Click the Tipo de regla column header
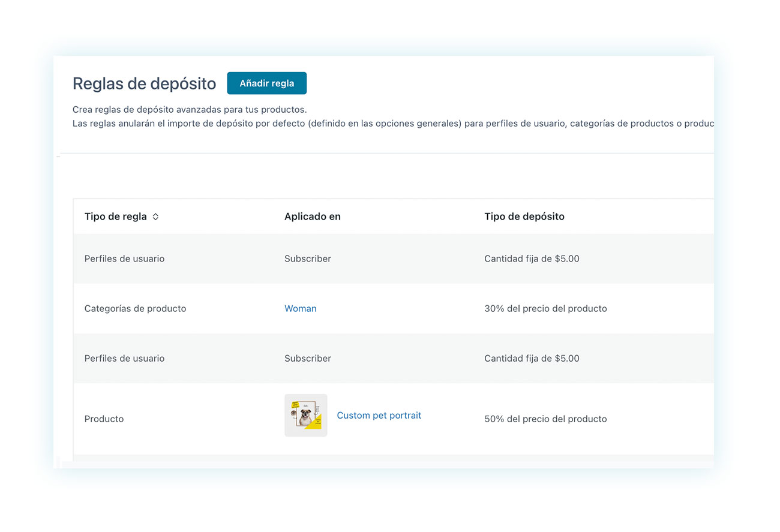This screenshot has height=532, width=780. tap(116, 217)
